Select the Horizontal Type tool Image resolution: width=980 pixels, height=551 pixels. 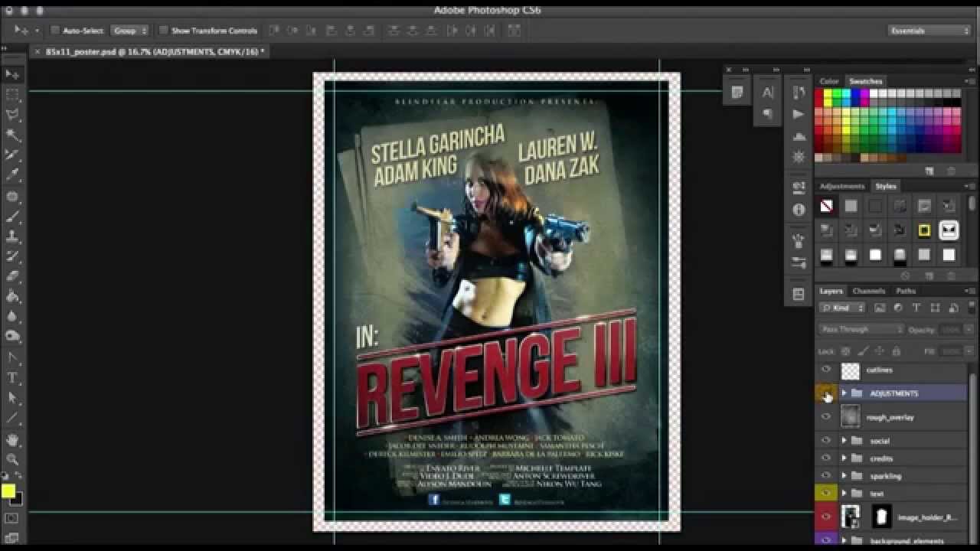13,378
